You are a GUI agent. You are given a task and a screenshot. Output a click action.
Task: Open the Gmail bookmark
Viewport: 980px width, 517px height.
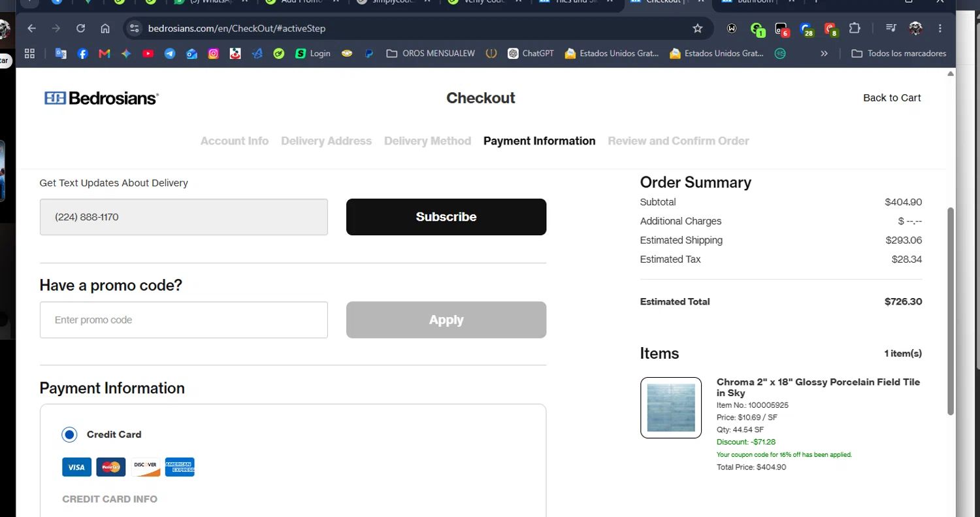(x=104, y=54)
